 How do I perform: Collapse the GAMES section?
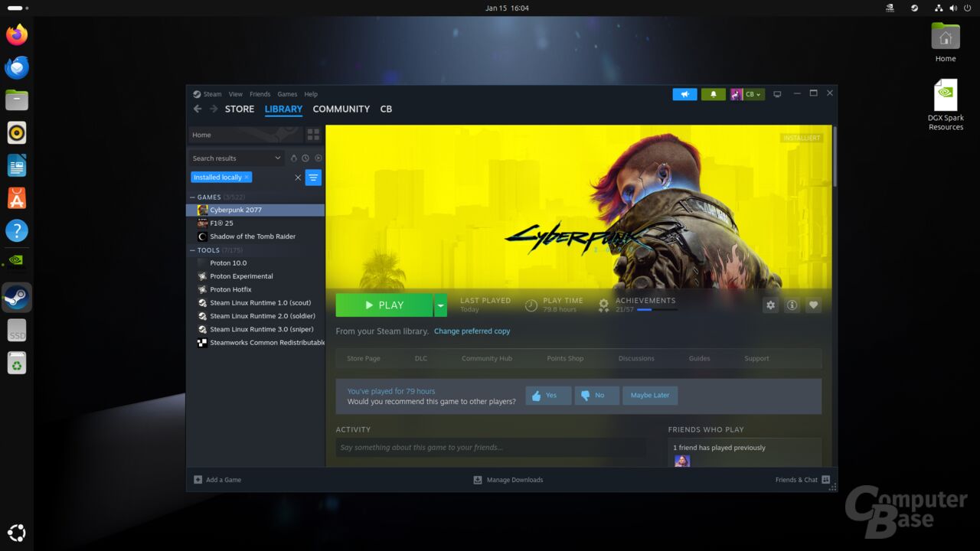(193, 197)
